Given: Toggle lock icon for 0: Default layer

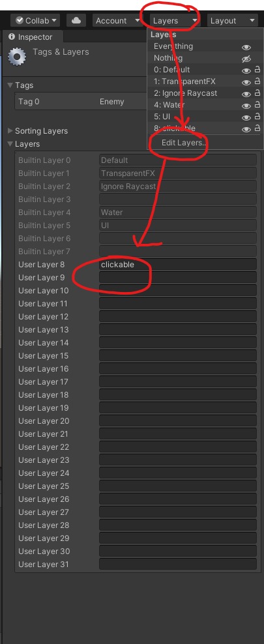Looking at the screenshot, I should [257, 70].
